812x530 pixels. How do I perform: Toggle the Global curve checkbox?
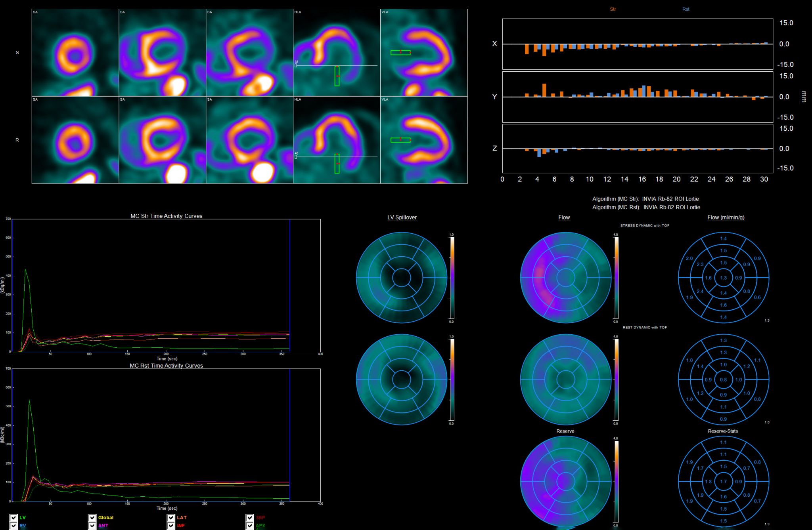92,518
